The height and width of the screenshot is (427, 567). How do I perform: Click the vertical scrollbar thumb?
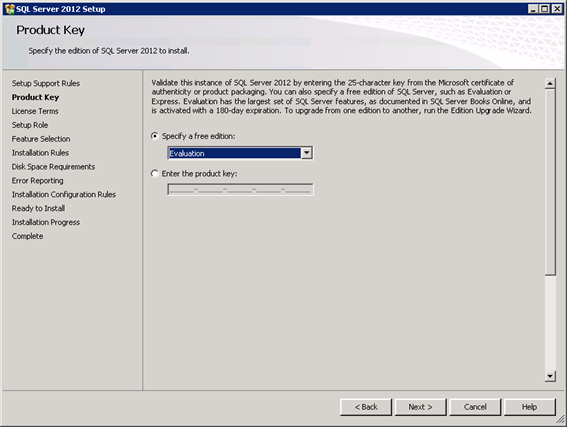550,182
